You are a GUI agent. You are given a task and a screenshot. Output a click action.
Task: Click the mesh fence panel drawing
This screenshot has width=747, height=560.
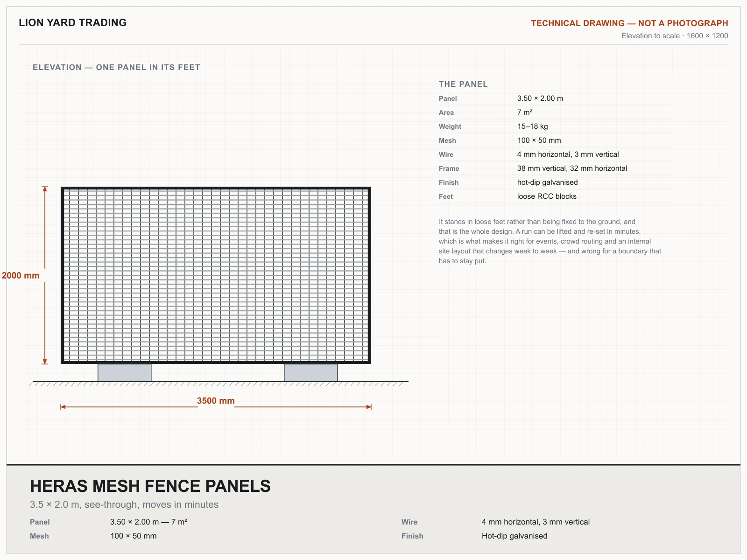216,275
